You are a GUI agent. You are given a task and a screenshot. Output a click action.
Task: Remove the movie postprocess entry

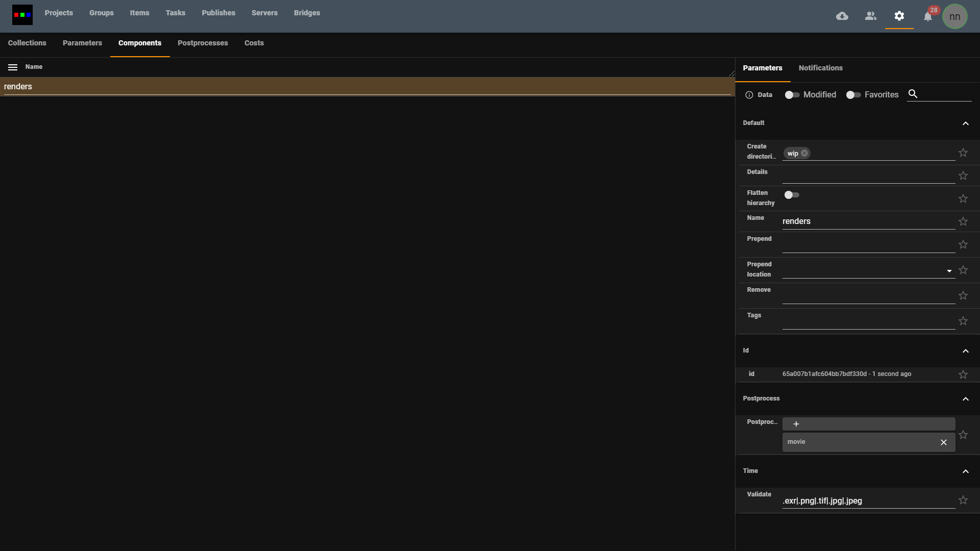[x=944, y=442]
